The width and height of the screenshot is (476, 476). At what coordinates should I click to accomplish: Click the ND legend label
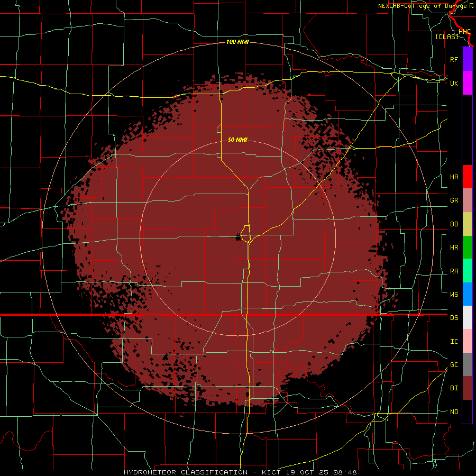[454, 411]
